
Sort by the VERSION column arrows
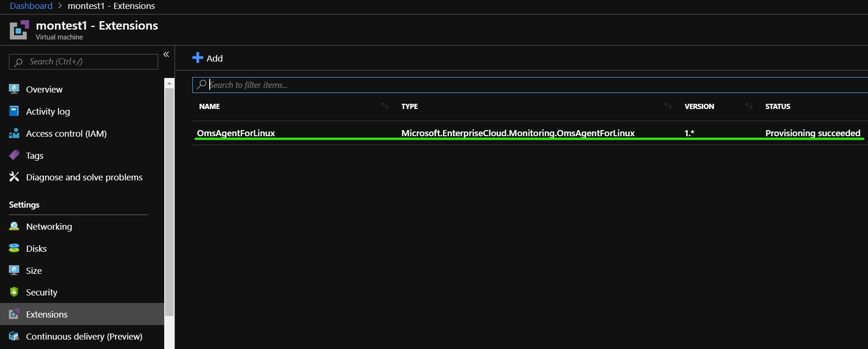749,106
